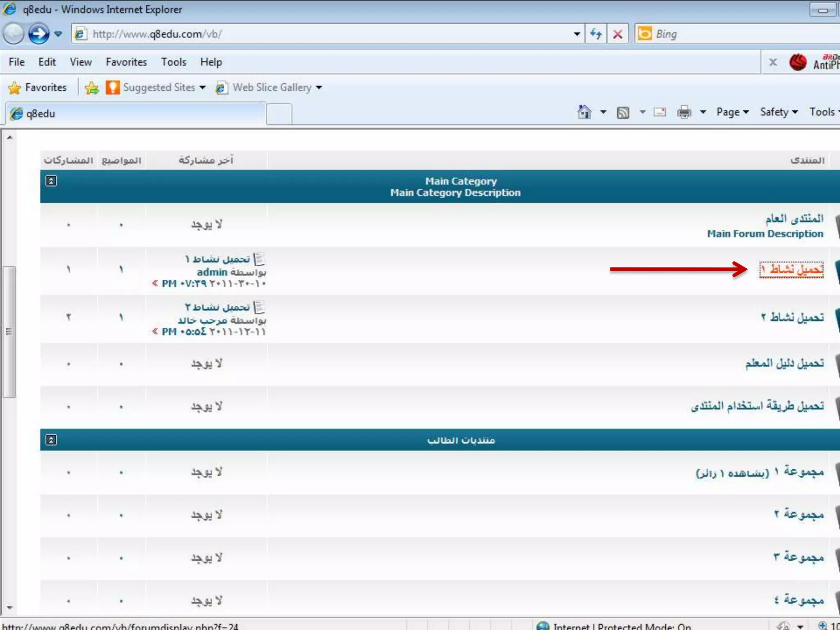This screenshot has width=840, height=630.
Task: Click the Bing search provider icon
Action: pyautogui.click(x=645, y=34)
